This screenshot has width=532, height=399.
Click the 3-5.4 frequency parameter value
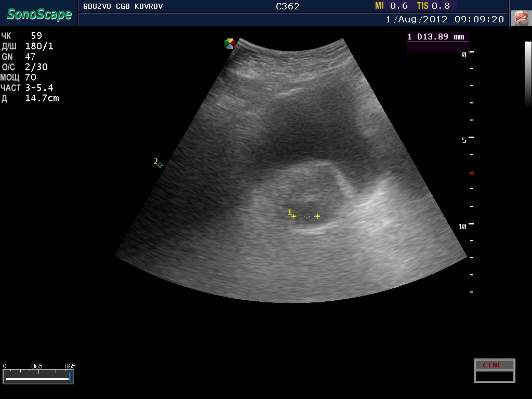39,88
